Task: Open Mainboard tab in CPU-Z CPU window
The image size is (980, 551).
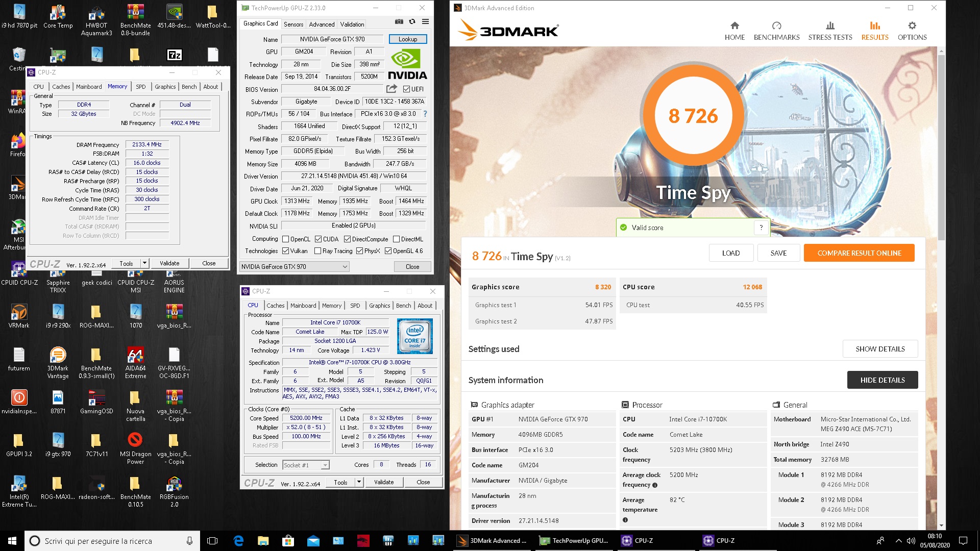Action: click(303, 306)
